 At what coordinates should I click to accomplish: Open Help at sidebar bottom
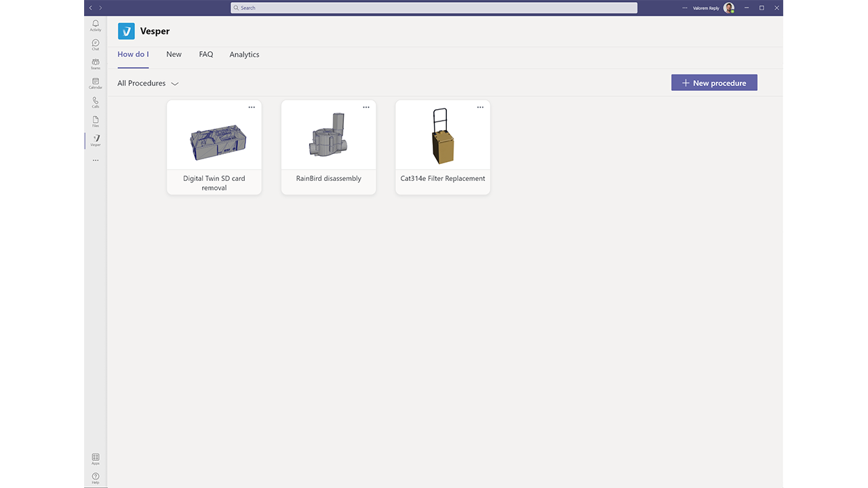pyautogui.click(x=96, y=479)
